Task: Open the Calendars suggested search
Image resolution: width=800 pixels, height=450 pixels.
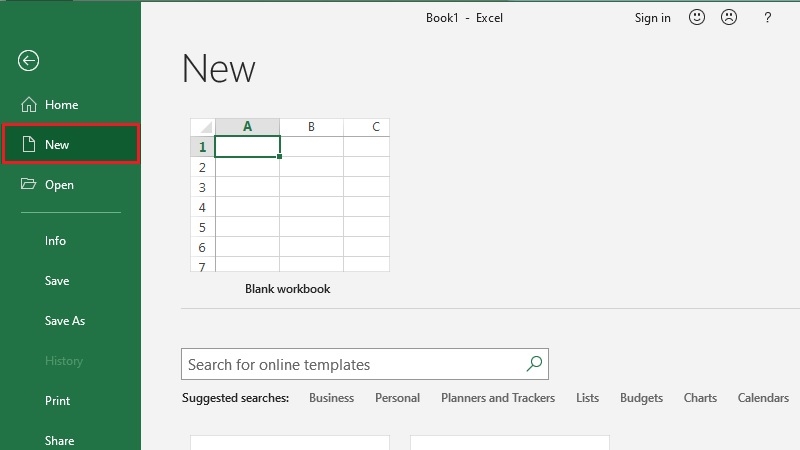Action: pyautogui.click(x=763, y=398)
